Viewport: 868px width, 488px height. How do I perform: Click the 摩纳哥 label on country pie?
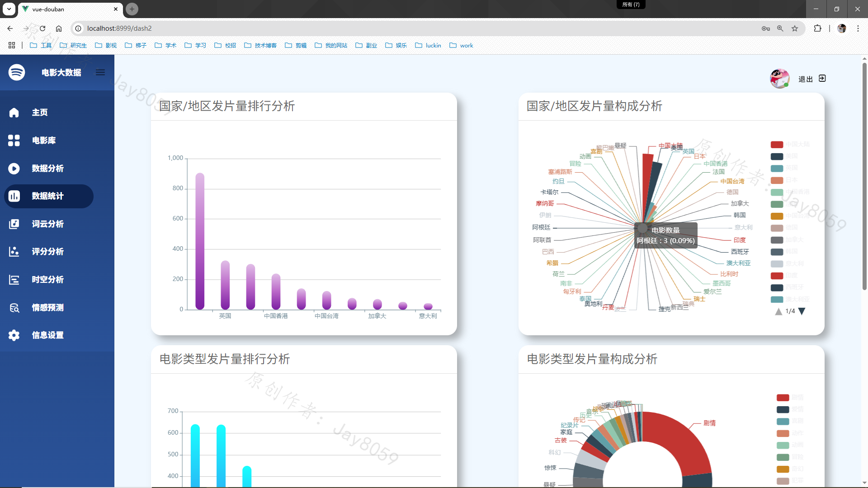545,203
